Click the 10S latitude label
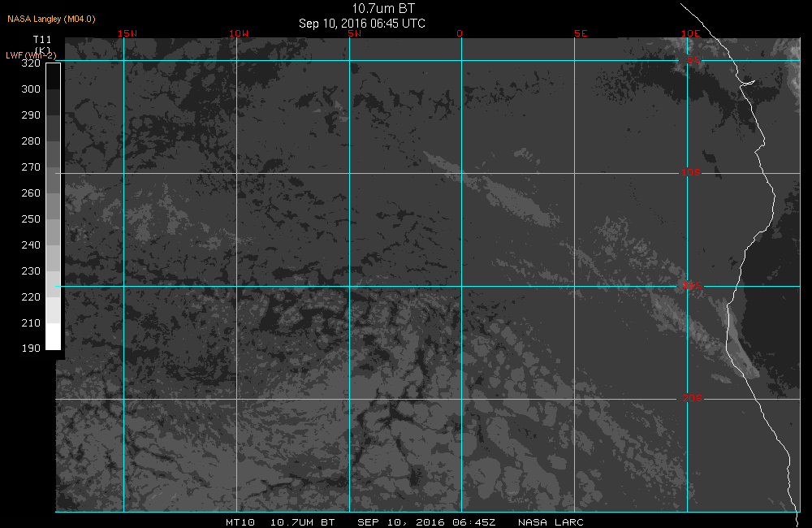 [691, 172]
